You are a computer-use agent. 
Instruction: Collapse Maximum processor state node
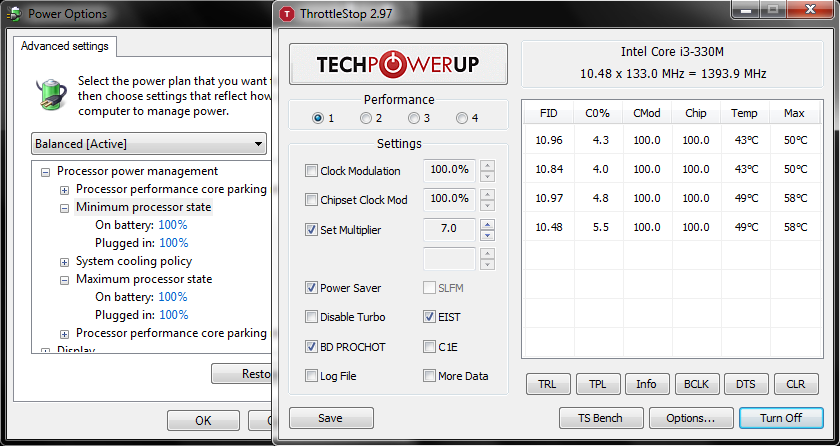[64, 280]
